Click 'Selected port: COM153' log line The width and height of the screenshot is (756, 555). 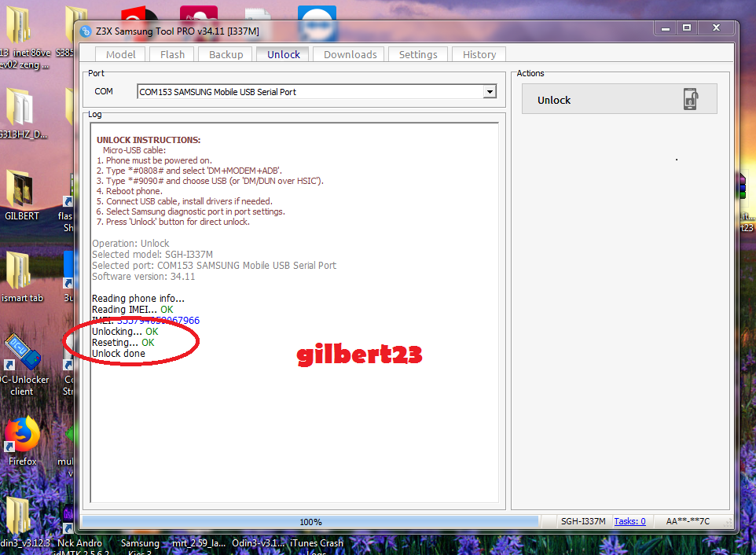pos(214,266)
